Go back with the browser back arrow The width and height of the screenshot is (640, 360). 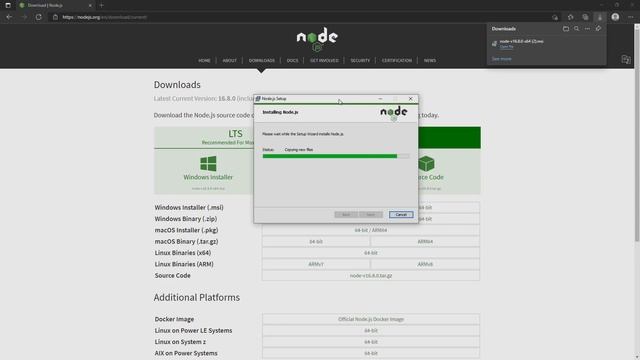9,17
